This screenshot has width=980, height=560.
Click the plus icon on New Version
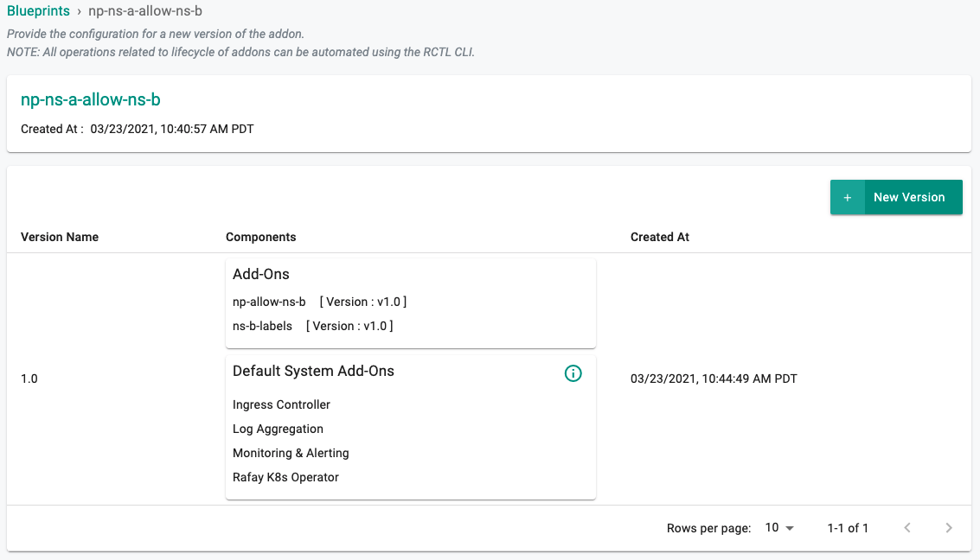pos(848,198)
